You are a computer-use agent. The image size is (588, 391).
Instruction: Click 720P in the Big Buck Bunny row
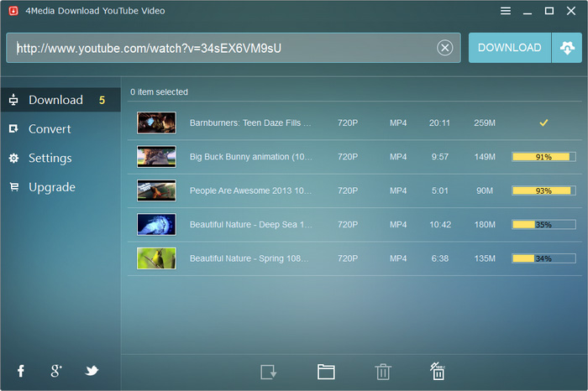pyautogui.click(x=348, y=157)
